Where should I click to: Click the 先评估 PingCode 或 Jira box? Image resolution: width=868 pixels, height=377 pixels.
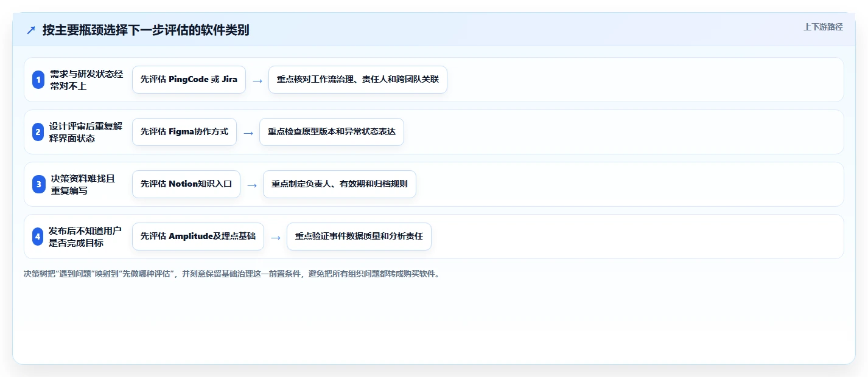pyautogui.click(x=189, y=80)
